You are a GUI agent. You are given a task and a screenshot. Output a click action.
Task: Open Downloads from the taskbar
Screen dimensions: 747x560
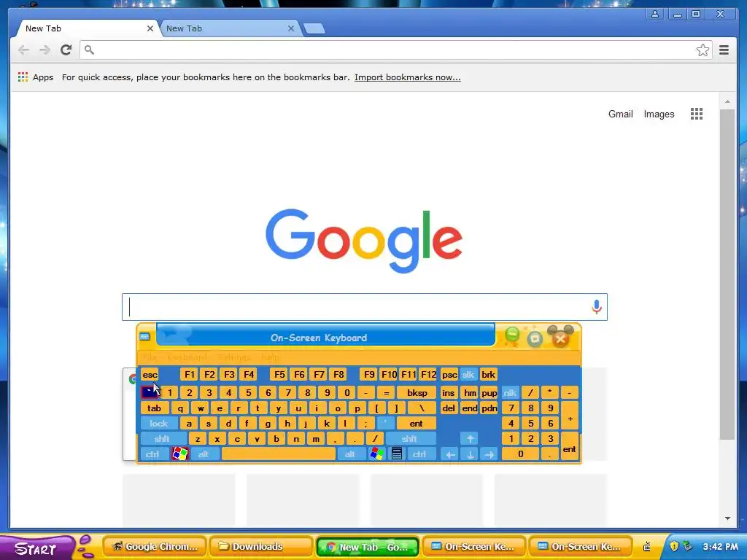coord(260,547)
